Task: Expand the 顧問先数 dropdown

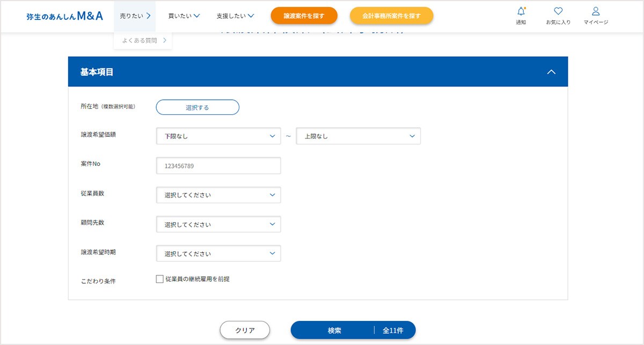Action: tap(218, 224)
